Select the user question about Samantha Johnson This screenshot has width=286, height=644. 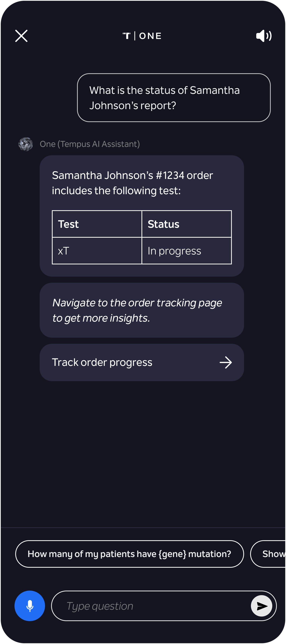174,97
